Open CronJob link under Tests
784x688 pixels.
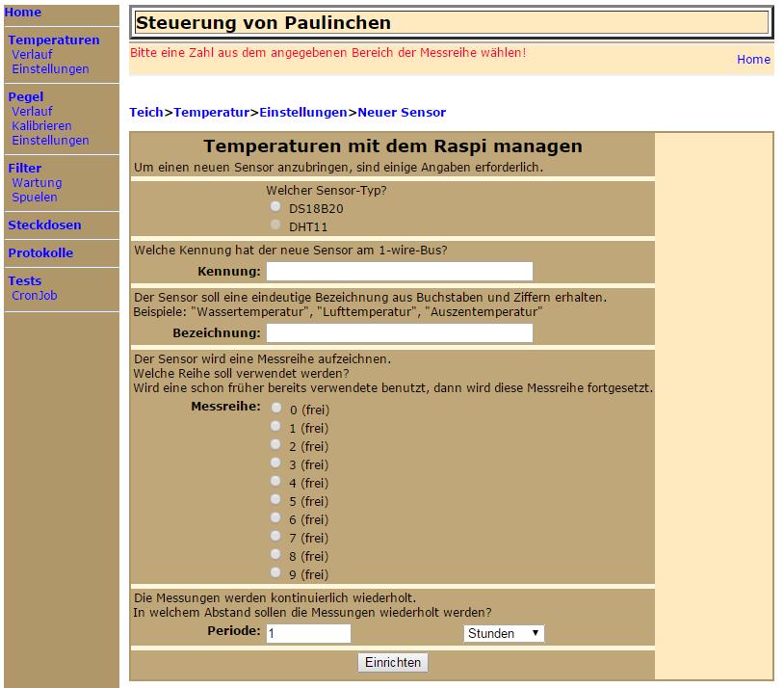(x=35, y=296)
